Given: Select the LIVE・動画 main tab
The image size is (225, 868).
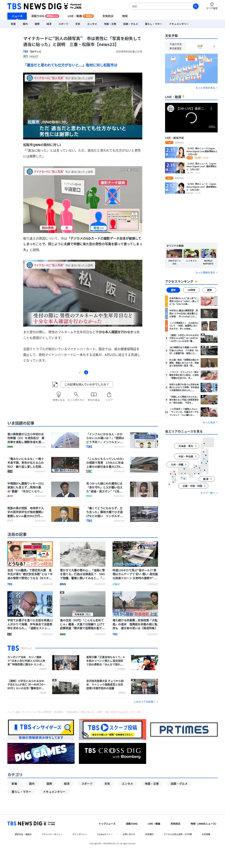Looking at the screenshot, I should (80, 16).
